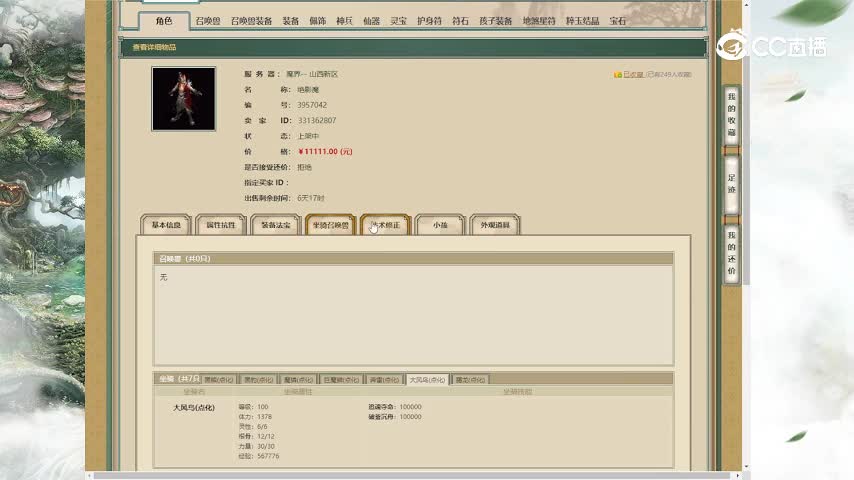Image resolution: width=854 pixels, height=480 pixels.
Task: Select the 角色 tab
Action: [x=164, y=21]
